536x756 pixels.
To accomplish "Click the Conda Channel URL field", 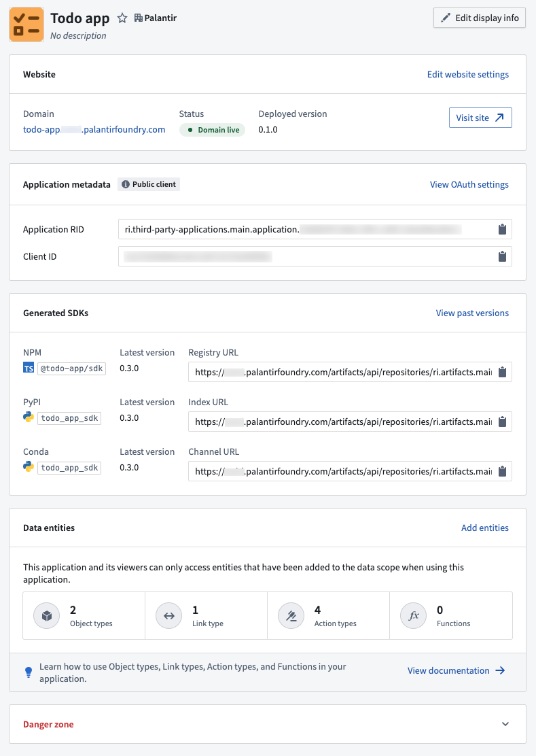I will (350, 472).
